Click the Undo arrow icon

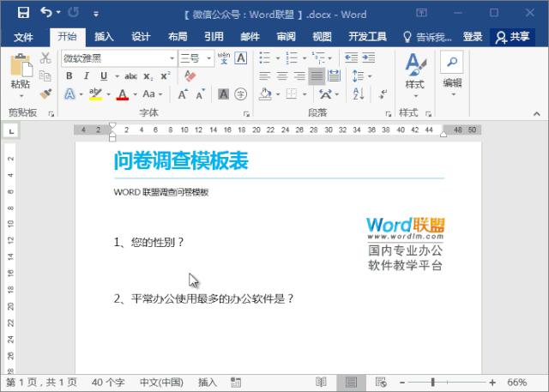click(x=46, y=13)
